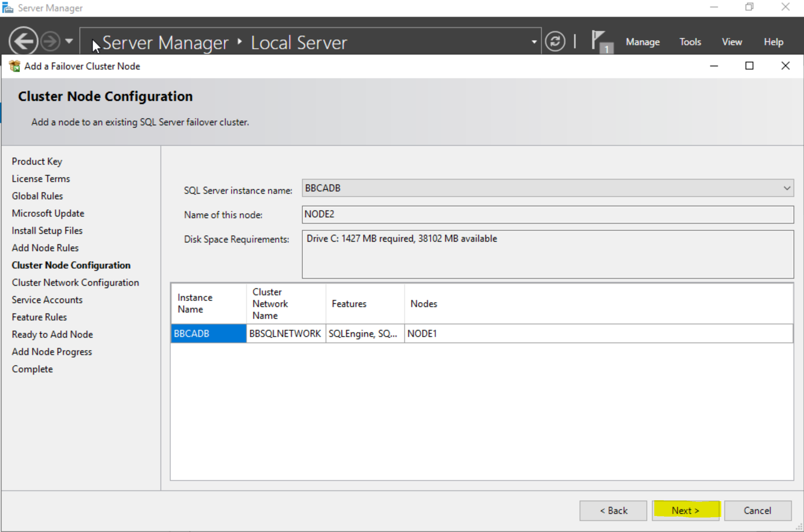
Task: Select Service Accounts step
Action: (47, 300)
